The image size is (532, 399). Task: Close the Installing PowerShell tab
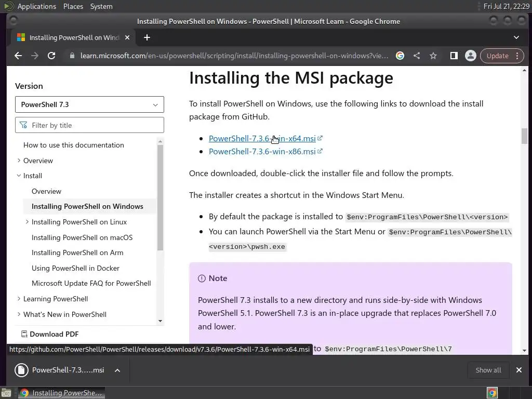click(127, 37)
